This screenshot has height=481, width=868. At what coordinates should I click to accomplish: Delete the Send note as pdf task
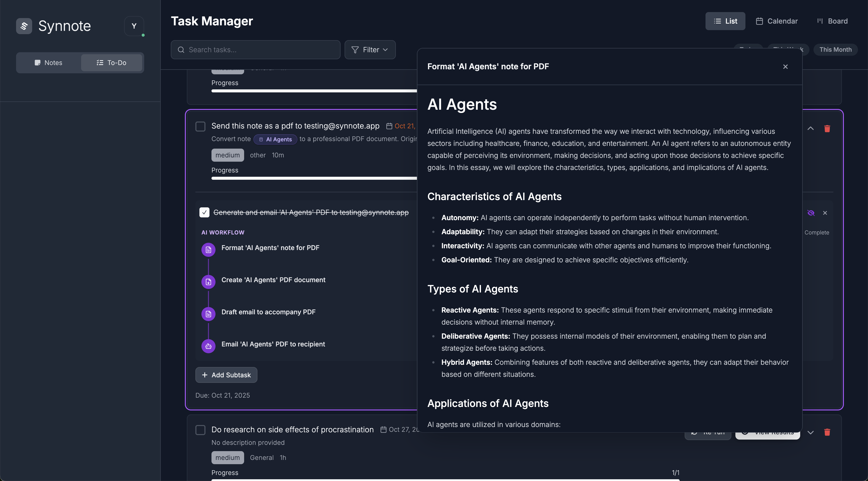[x=827, y=129]
